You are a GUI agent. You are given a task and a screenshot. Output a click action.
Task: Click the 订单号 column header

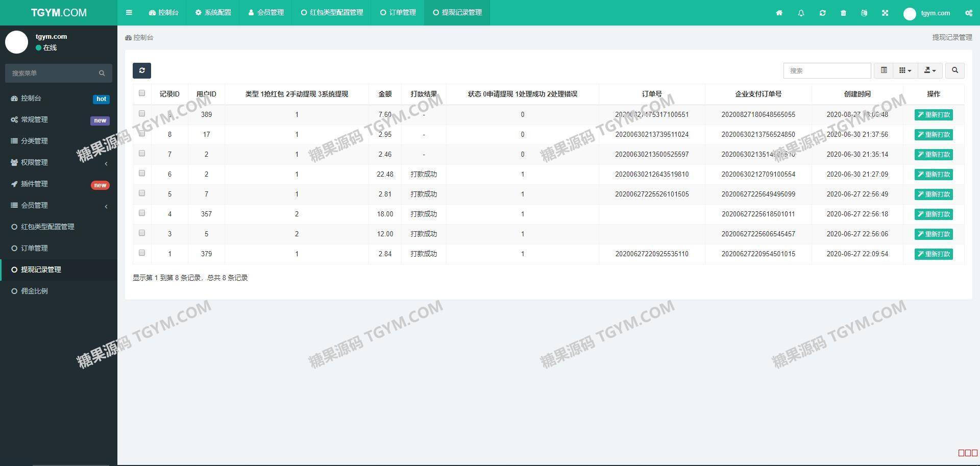click(652, 94)
